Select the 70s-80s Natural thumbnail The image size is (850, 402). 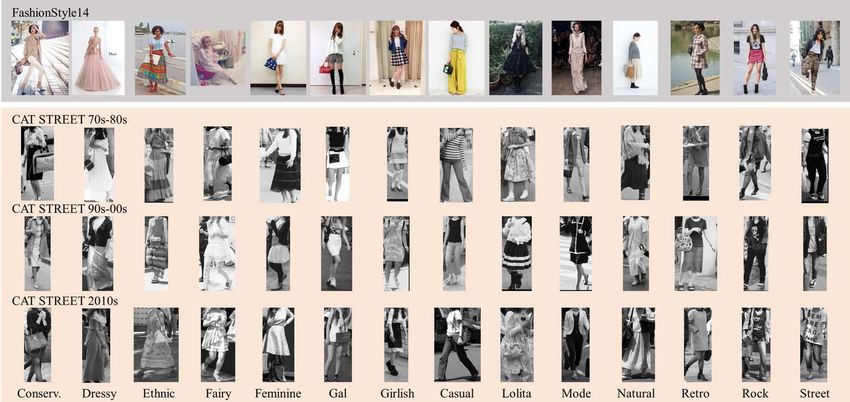635,163
